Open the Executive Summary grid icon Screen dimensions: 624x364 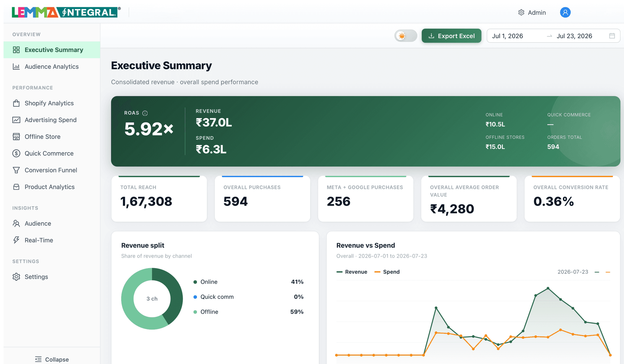click(x=16, y=50)
